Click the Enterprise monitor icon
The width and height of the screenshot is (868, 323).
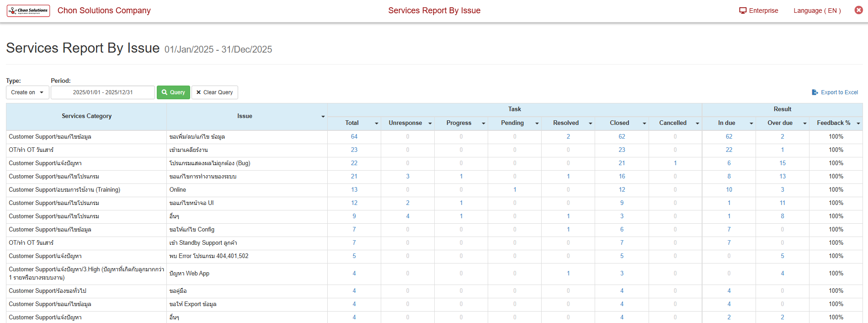[x=742, y=11]
